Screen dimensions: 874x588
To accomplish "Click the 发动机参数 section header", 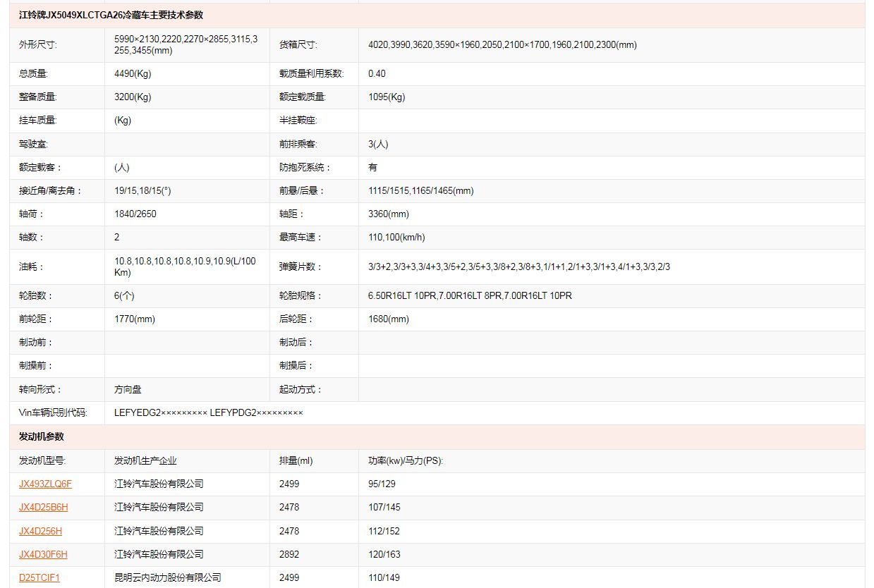I will pyautogui.click(x=42, y=437).
